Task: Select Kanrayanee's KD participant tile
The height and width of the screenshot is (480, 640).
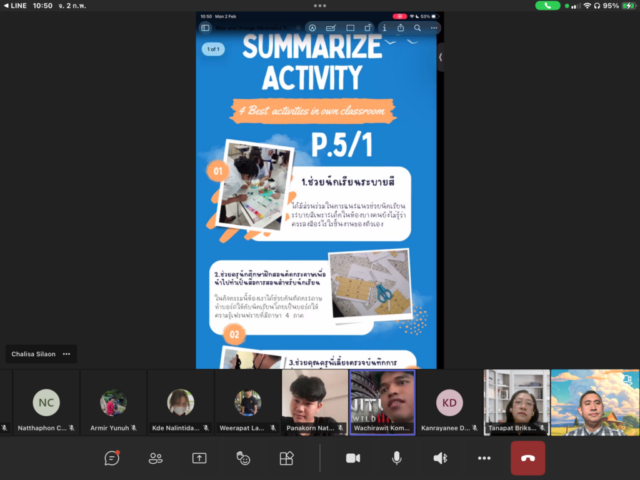Action: tap(449, 403)
